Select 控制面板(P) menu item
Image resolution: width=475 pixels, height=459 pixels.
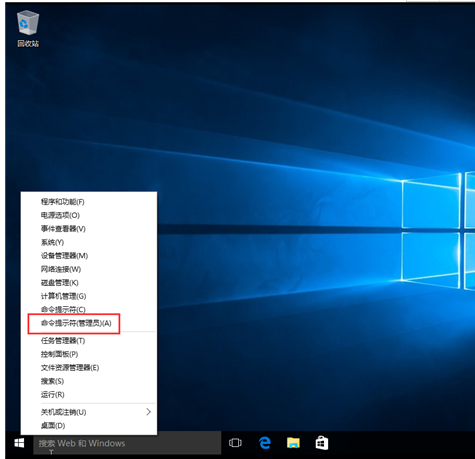(89, 354)
